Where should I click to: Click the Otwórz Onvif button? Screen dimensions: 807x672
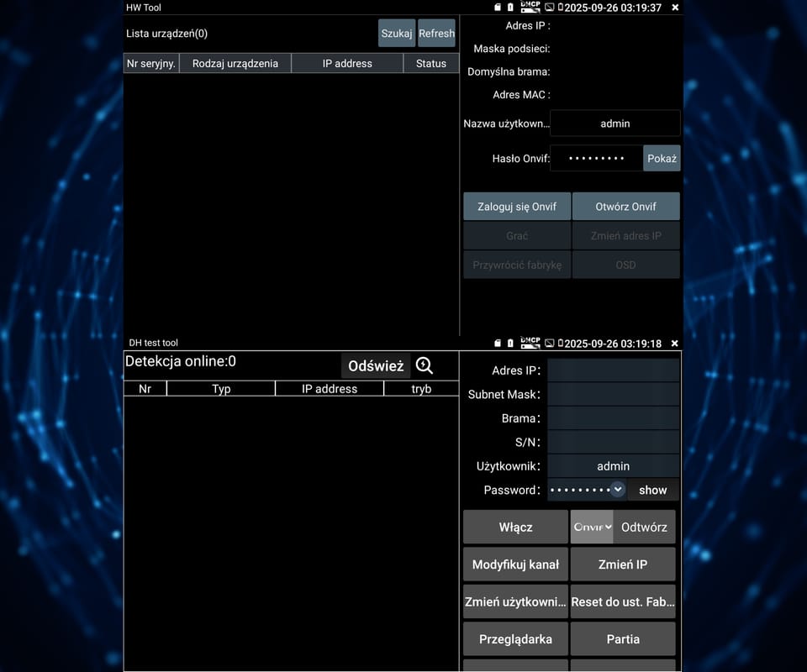point(625,207)
